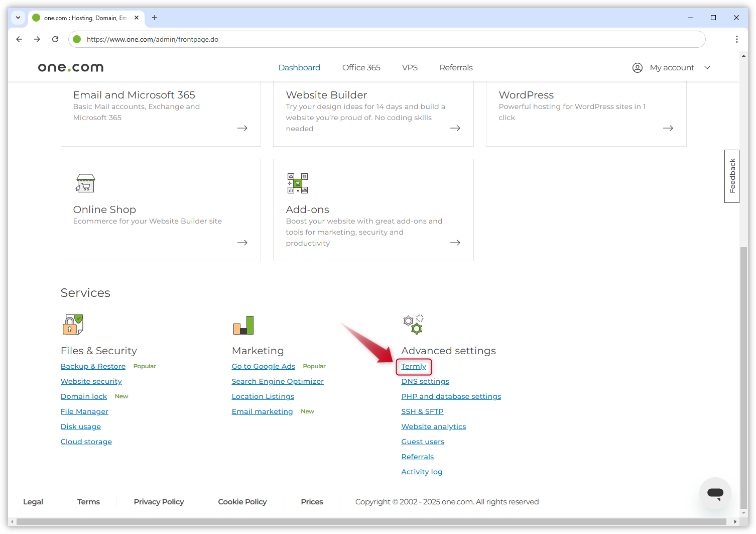View the Cookie Policy
756x534 pixels.
tap(242, 501)
